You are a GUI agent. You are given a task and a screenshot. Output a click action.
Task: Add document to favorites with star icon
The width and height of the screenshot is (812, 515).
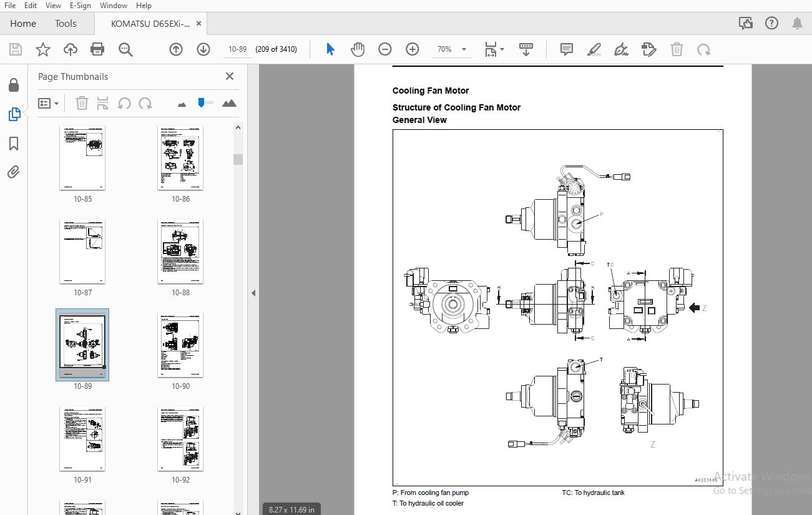[43, 49]
